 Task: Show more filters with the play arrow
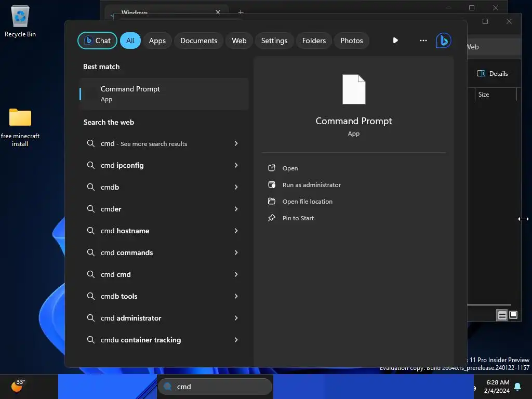[x=395, y=41]
